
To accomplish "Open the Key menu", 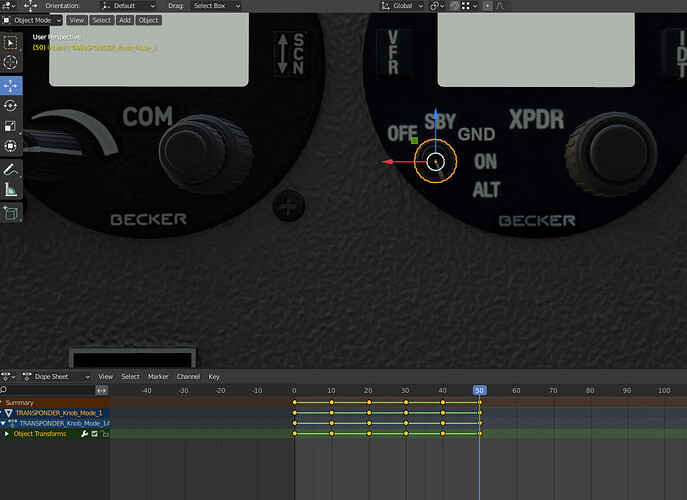I will point(214,376).
